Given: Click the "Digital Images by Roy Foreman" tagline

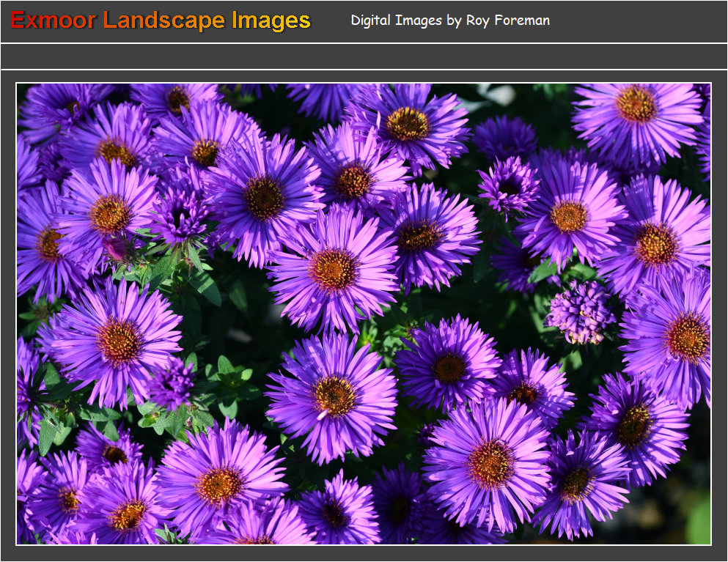Looking at the screenshot, I should (449, 21).
